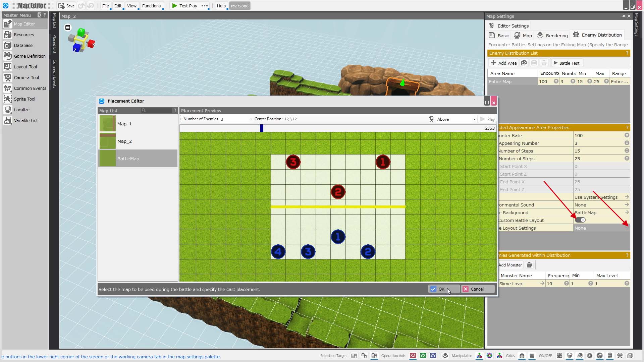Viewport: 644px width, 362px height.
Task: Click the undo arrow in top toolbar
Action: point(81,6)
